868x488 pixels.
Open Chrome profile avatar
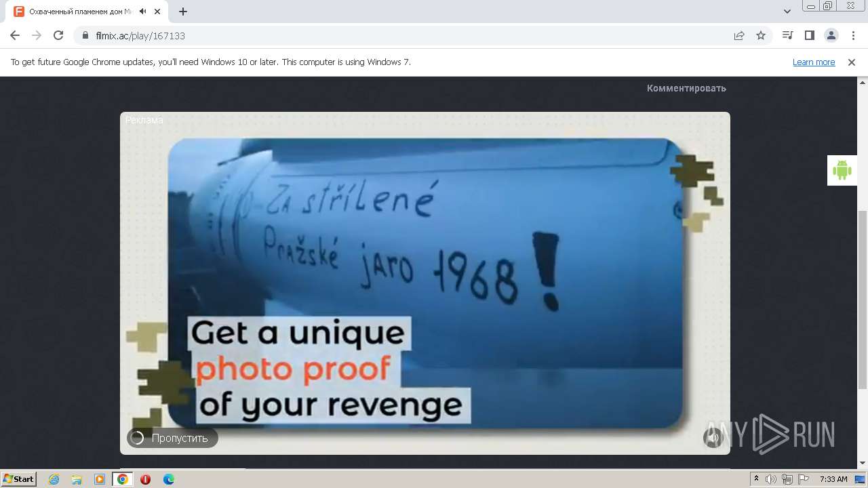[x=831, y=35]
